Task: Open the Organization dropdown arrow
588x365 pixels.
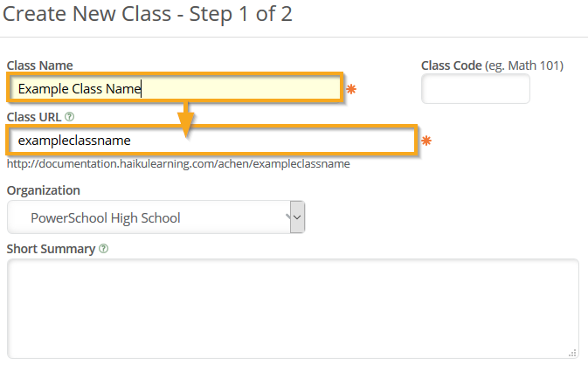Action: 297,217
